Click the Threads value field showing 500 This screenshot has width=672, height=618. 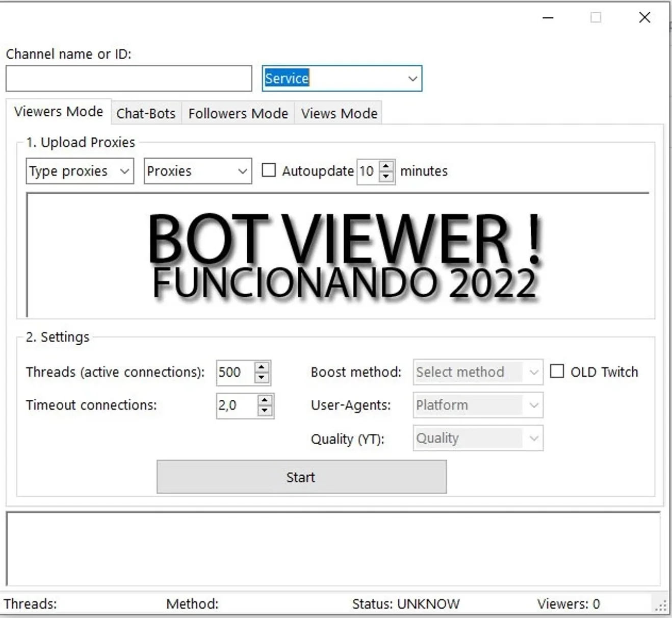click(235, 372)
